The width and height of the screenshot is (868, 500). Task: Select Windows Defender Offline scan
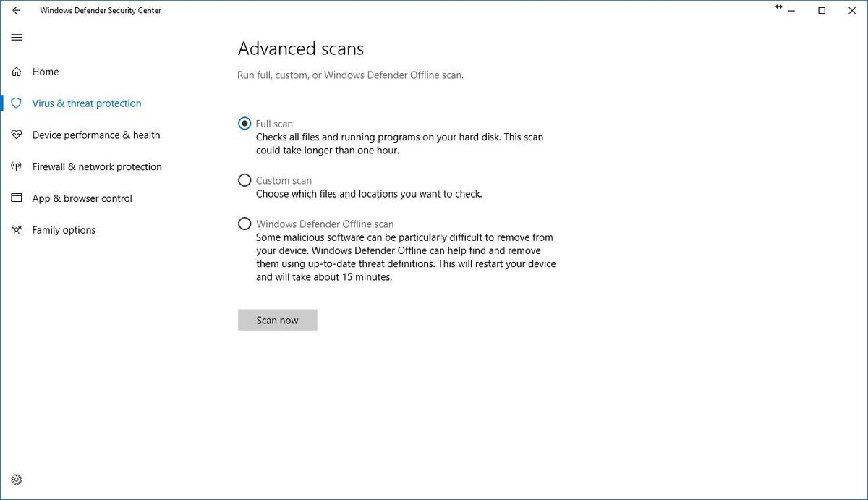click(244, 223)
